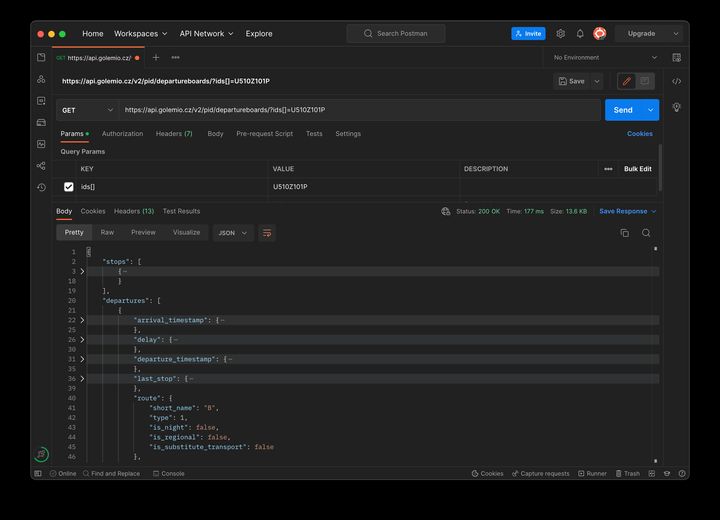
Task: Switch to response Headers (13) tab
Action: (134, 211)
